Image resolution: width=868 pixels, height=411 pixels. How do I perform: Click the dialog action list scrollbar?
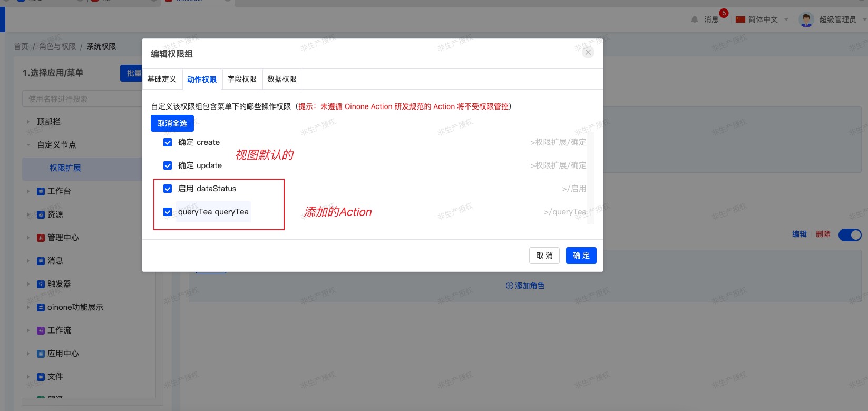pos(591,178)
